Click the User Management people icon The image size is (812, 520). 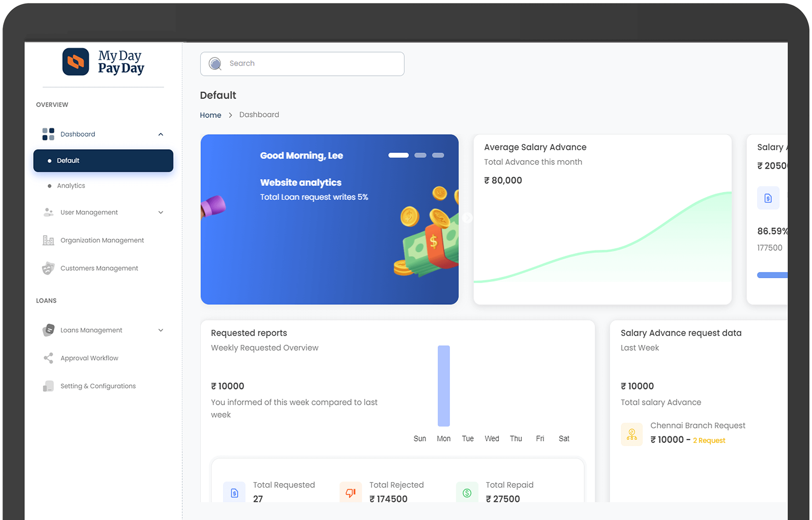[x=48, y=212]
